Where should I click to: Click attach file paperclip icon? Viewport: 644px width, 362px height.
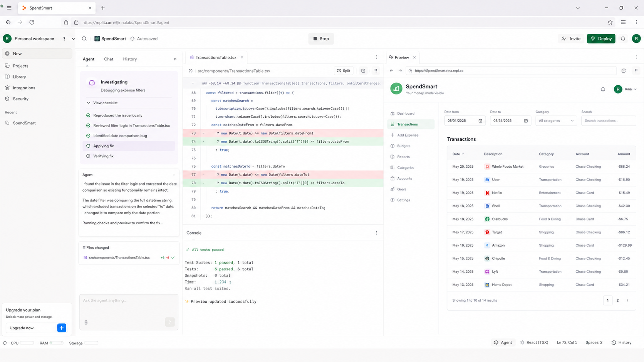(x=86, y=322)
